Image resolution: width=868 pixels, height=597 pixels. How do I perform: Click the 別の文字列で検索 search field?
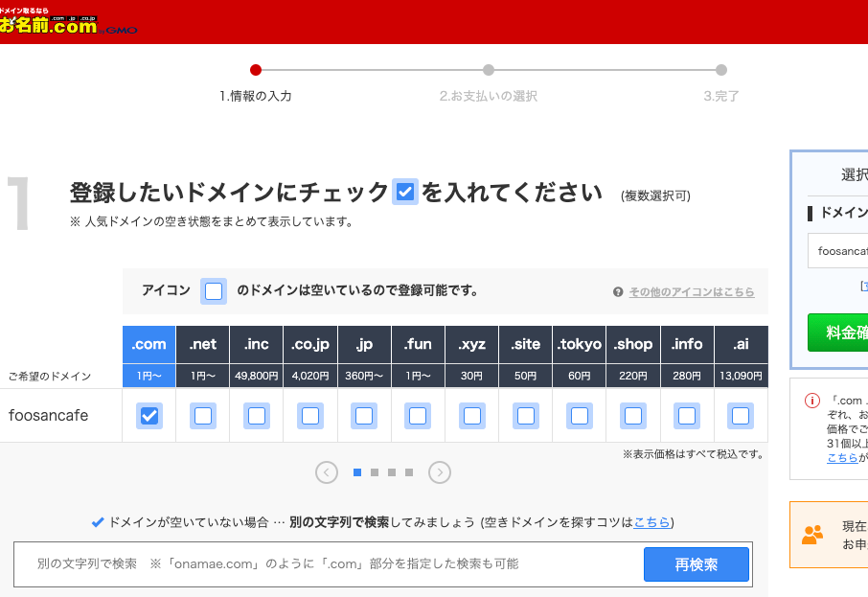coord(326,564)
